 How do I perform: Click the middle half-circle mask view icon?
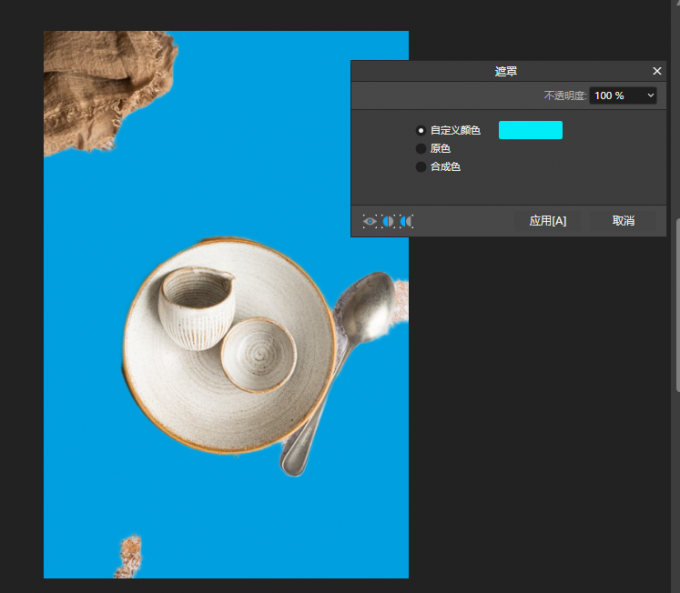tap(388, 221)
